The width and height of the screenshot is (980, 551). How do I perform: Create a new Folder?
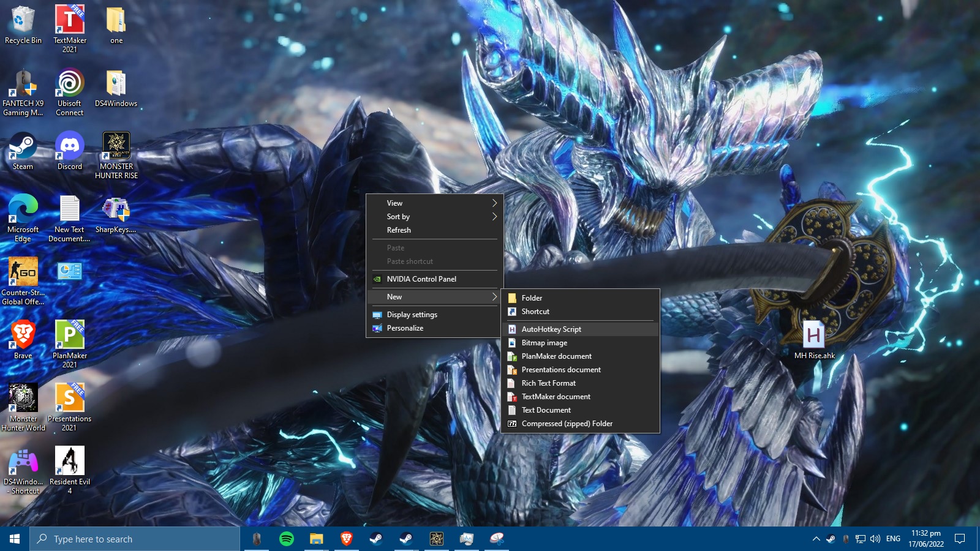pyautogui.click(x=580, y=298)
